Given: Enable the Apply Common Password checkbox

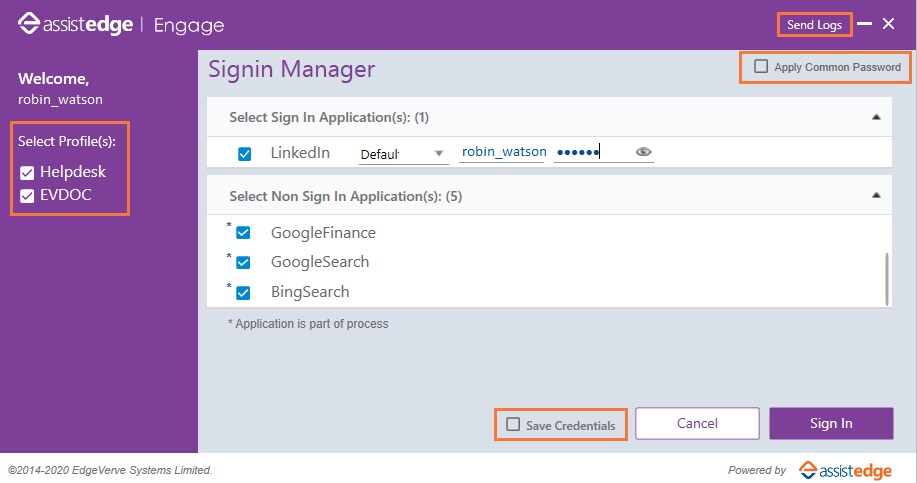Looking at the screenshot, I should coord(762,67).
